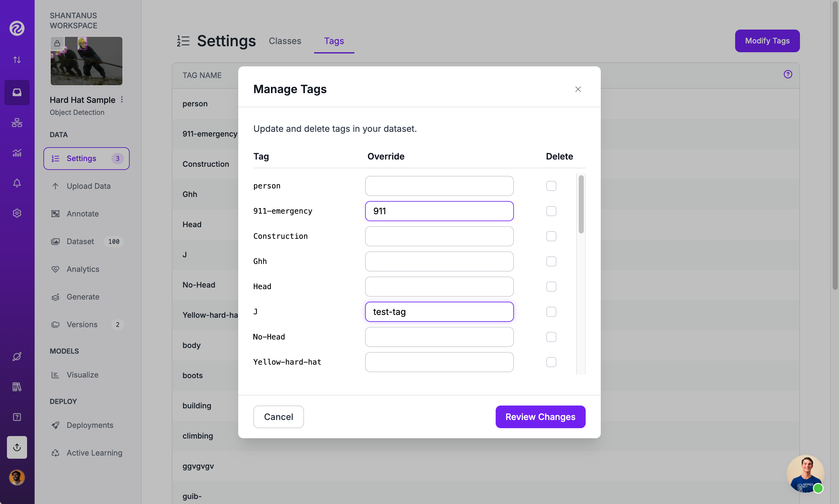Open the user avatar in left rail
Viewport: 839px width, 504px height.
tap(17, 477)
